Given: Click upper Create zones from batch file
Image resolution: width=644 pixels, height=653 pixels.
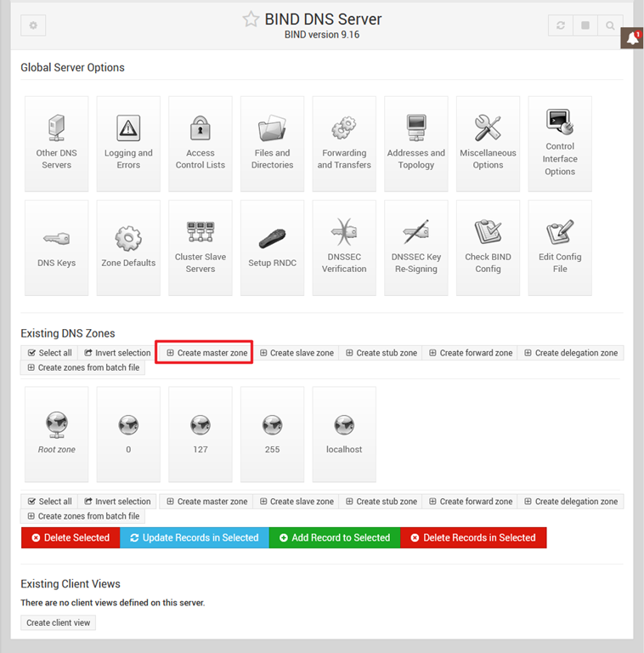Looking at the screenshot, I should click(x=83, y=367).
